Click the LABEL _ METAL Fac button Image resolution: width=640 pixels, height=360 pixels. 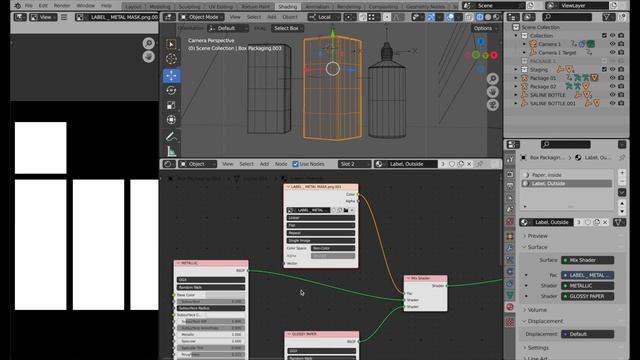point(587,275)
